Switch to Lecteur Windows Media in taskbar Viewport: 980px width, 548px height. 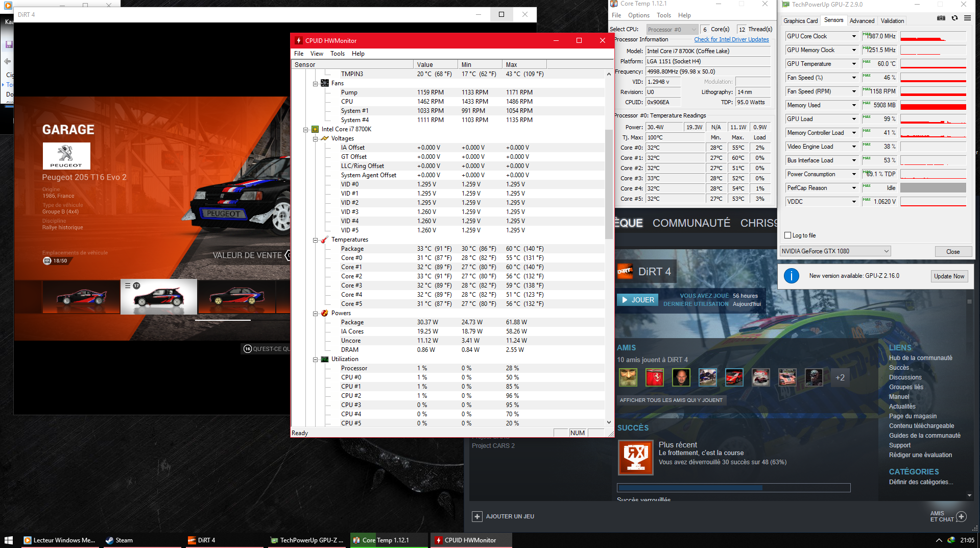point(60,540)
